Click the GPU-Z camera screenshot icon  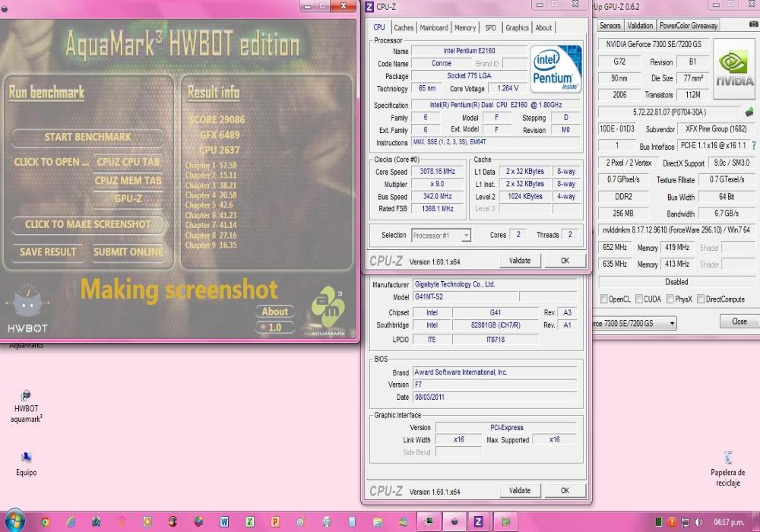coord(754,24)
